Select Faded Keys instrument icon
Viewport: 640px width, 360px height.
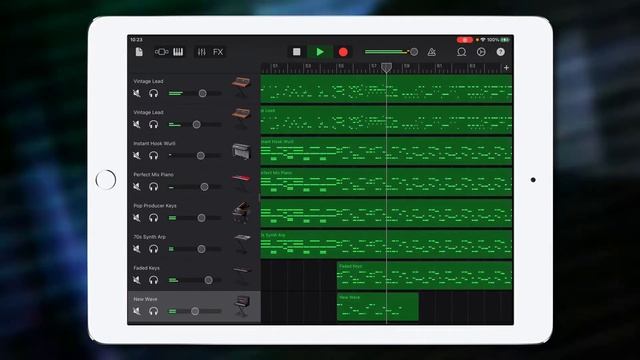point(242,274)
